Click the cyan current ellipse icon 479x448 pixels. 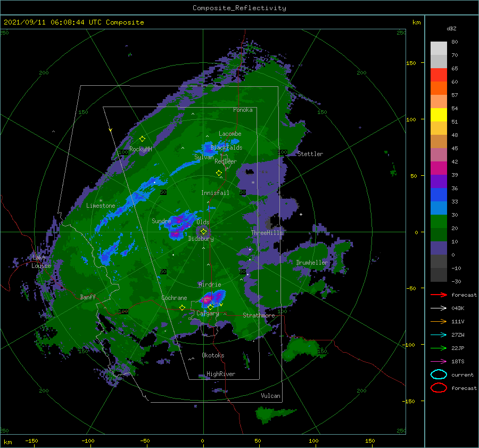(x=439, y=374)
